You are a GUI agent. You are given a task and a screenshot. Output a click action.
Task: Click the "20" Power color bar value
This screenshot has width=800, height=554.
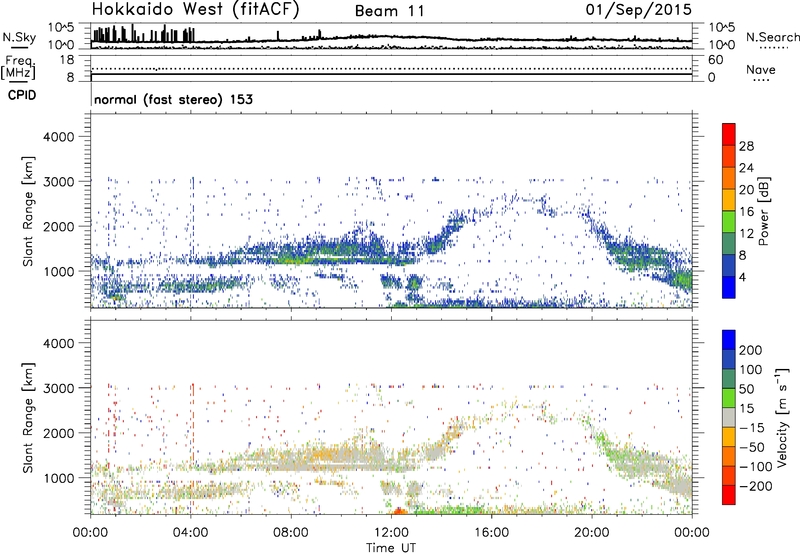click(x=746, y=190)
